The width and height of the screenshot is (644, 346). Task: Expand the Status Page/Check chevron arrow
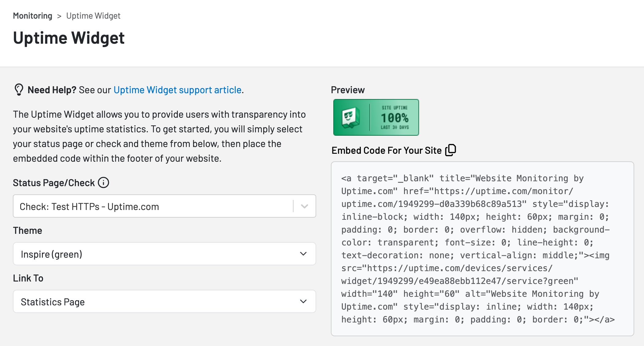pyautogui.click(x=304, y=206)
